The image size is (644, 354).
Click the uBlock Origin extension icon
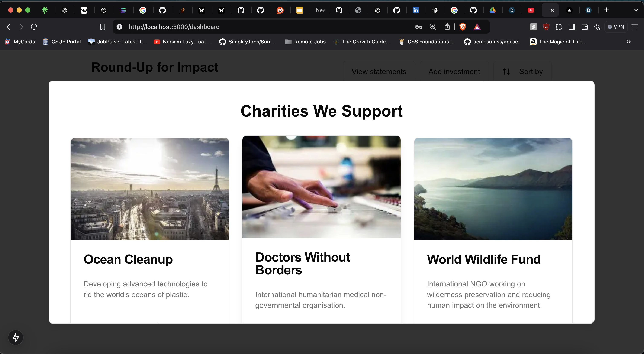click(x=546, y=27)
